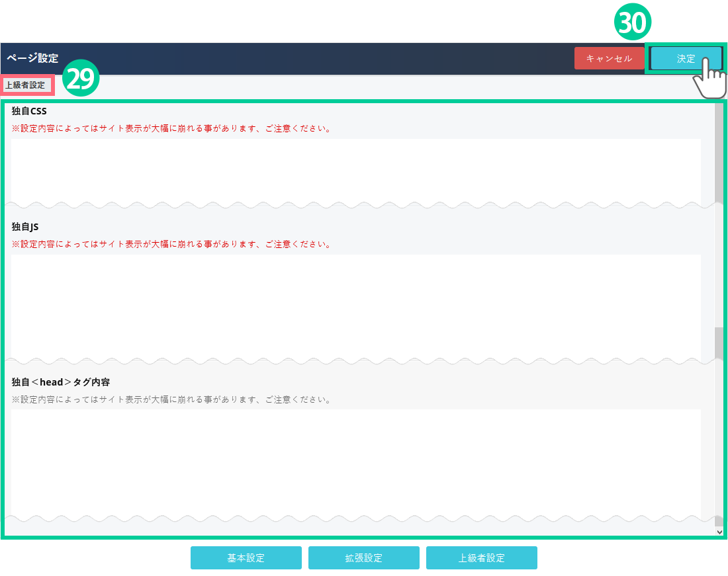
Task: Click the ページ設定 title in header
Action: click(x=32, y=58)
